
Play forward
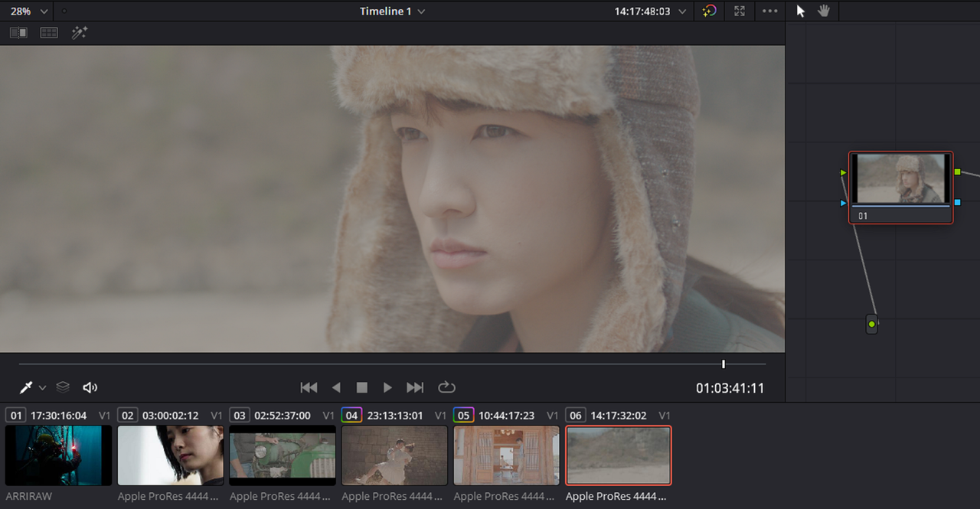pos(387,387)
